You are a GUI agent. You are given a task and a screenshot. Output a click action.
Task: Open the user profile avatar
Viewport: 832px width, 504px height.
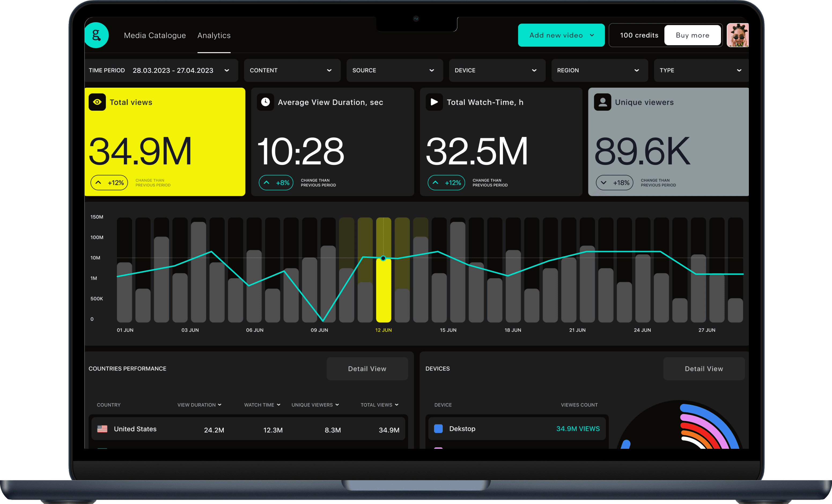point(738,35)
